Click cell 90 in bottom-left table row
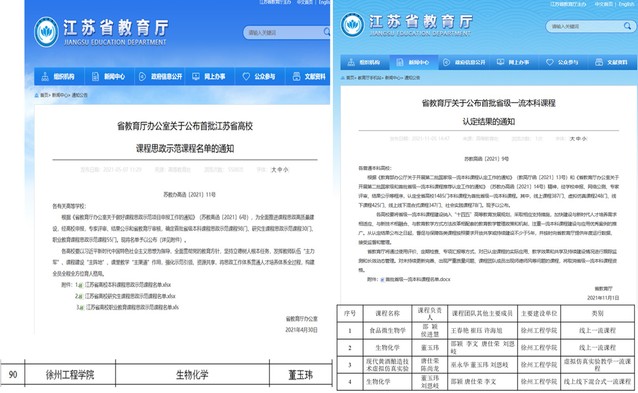The width and height of the screenshot is (638, 393). 13,375
